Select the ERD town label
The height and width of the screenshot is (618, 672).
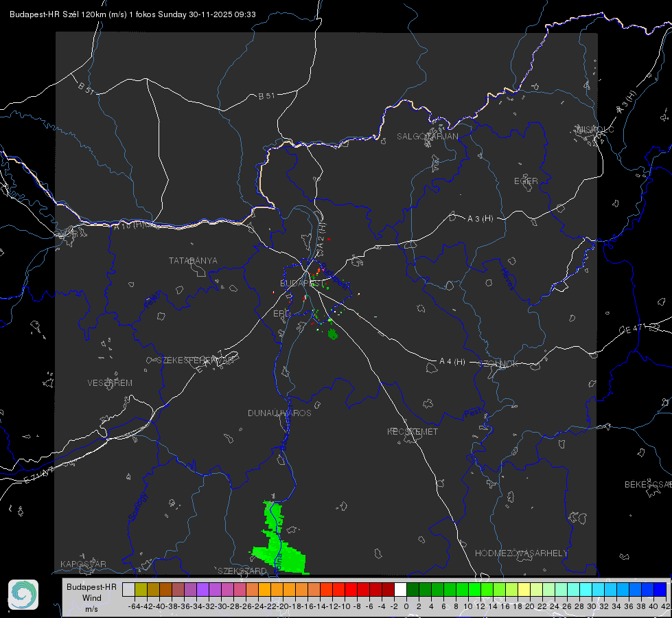(281, 314)
